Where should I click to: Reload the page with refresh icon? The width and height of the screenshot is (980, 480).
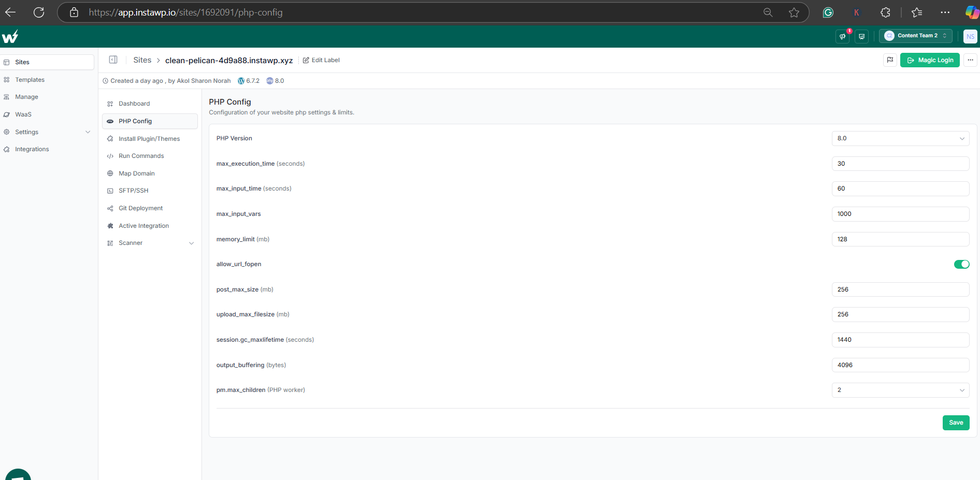pyautogui.click(x=39, y=12)
